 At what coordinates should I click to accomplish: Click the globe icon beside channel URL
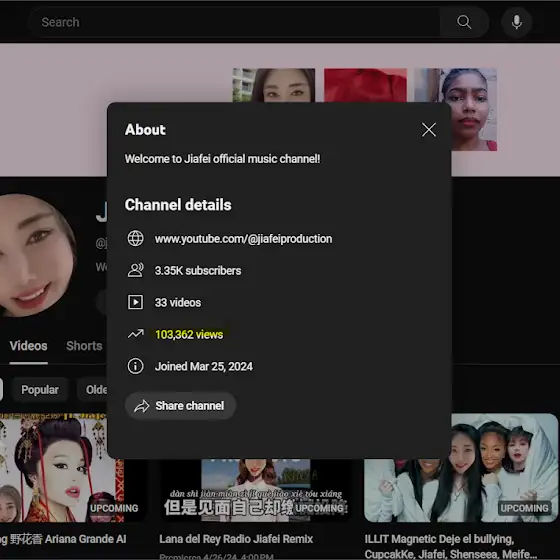(x=135, y=239)
